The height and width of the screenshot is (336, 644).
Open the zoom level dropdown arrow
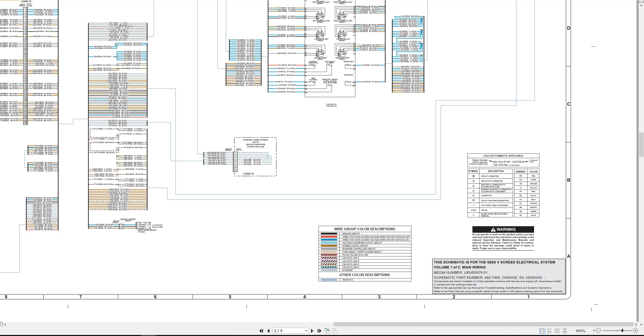coord(594,331)
